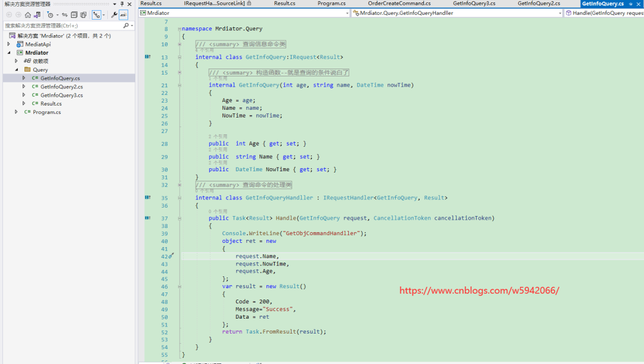Click the Back navigation arrow icon
The width and height of the screenshot is (644, 364).
(9, 14)
